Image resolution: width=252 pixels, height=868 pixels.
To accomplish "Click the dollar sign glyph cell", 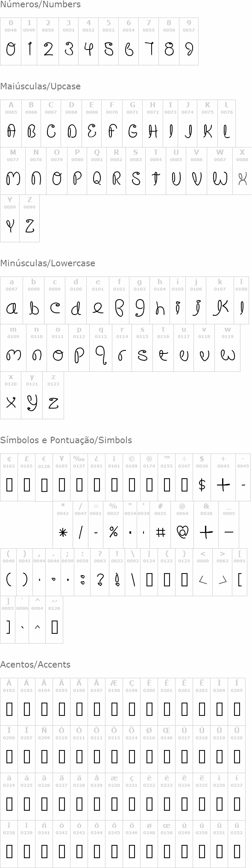I will pos(202,477).
